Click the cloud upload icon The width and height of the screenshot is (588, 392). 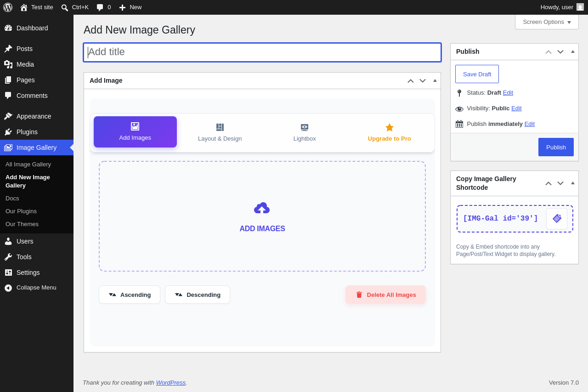pos(262,208)
